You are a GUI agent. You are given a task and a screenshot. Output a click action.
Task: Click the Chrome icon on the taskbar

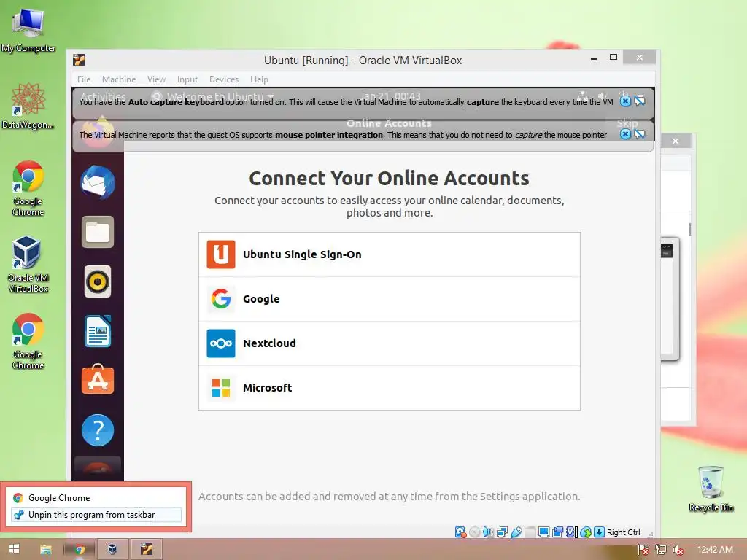point(80,550)
